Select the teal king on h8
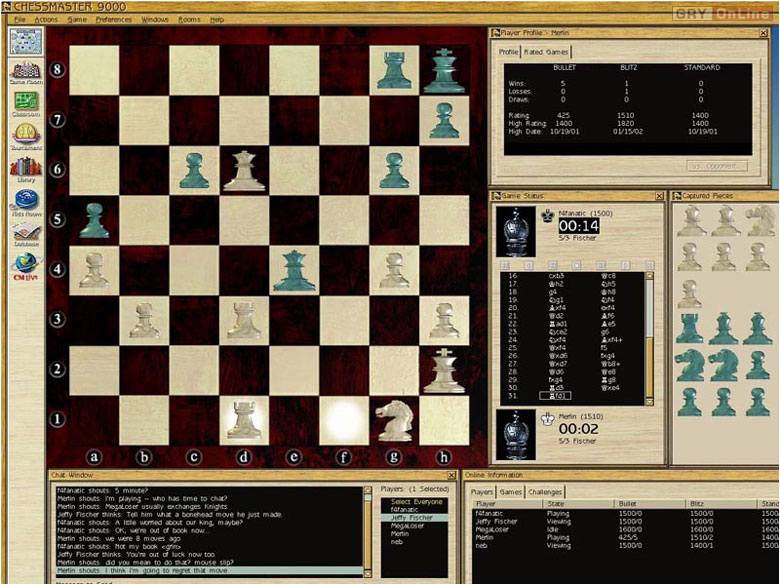Viewport: 780px width, 585px height. click(444, 71)
